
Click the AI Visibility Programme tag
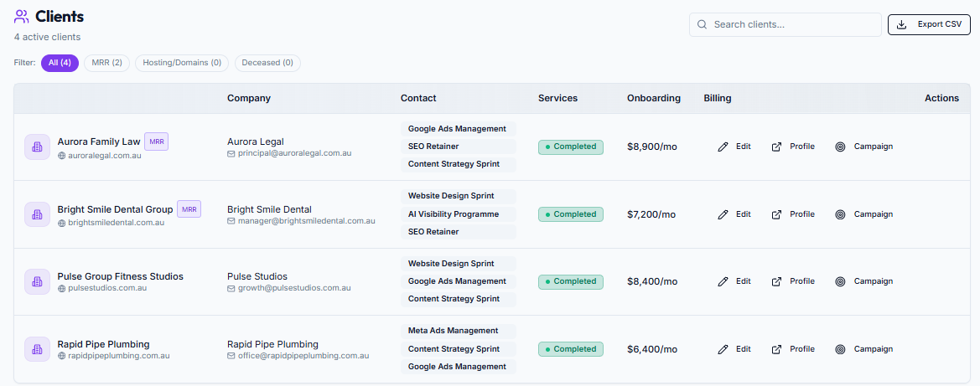458,214
